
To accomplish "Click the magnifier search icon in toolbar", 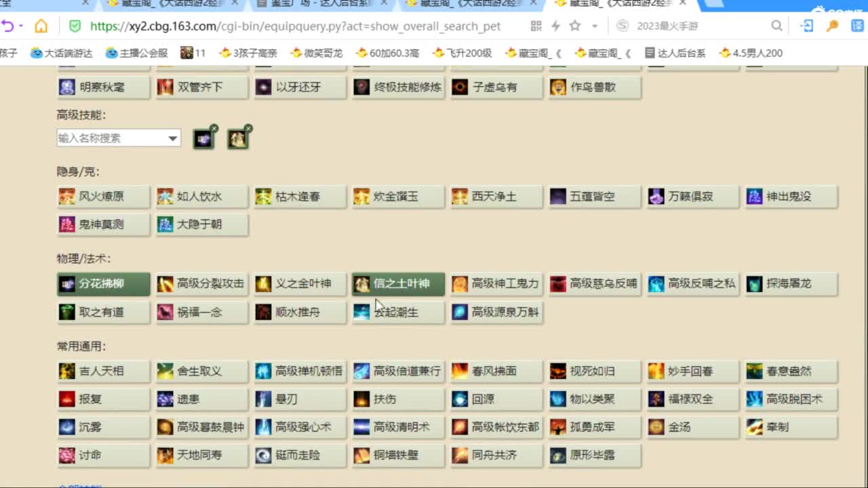I will [776, 26].
